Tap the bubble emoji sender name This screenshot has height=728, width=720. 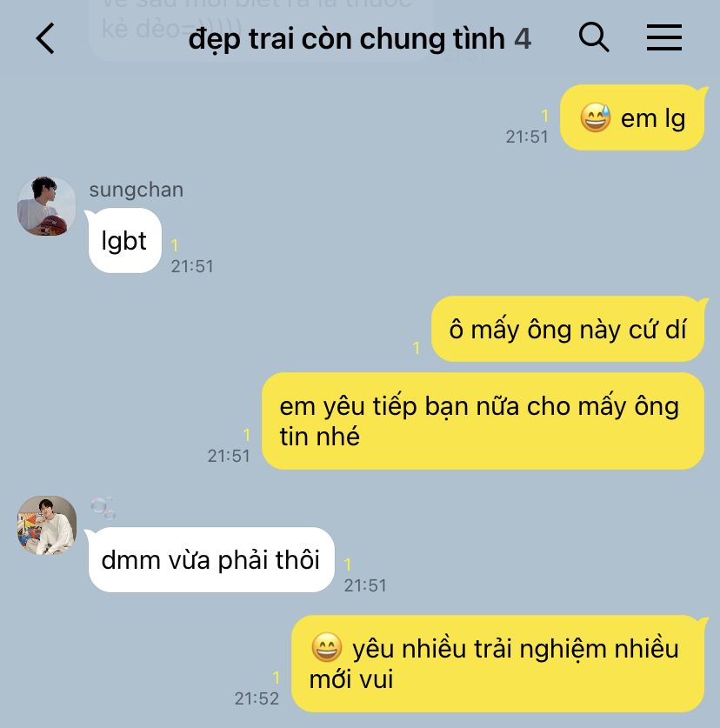click(x=103, y=507)
